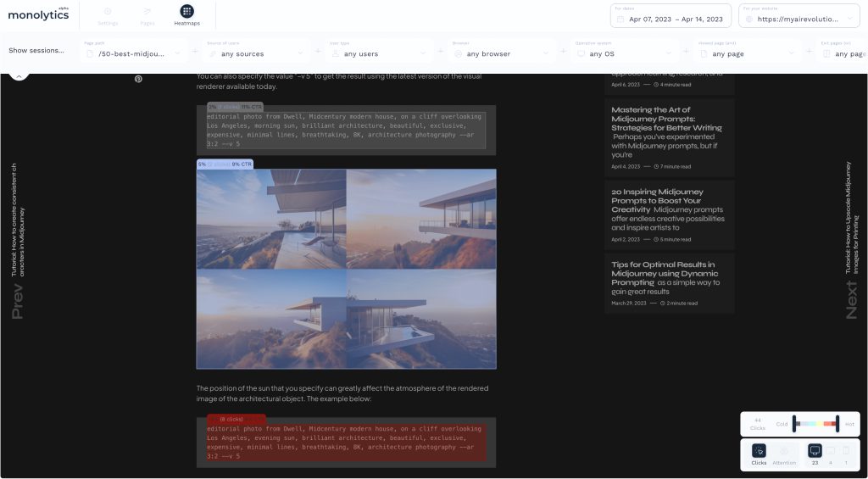
Task: Click the Pinterest share icon
Action: (x=138, y=79)
